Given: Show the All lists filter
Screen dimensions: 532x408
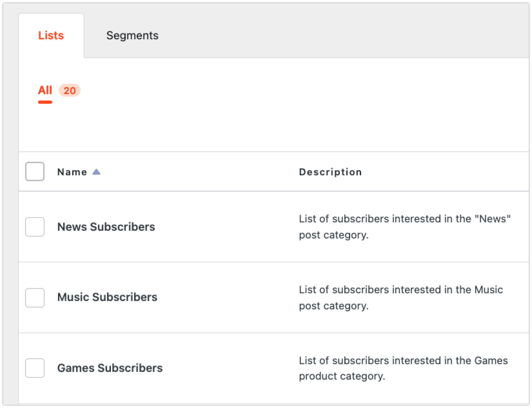Looking at the screenshot, I should (45, 90).
